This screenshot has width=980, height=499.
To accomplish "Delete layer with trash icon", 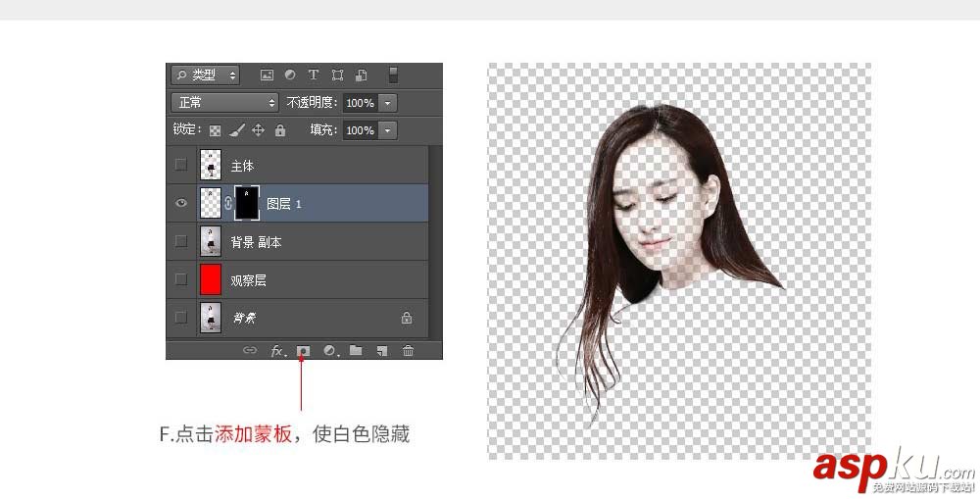I will click(x=408, y=351).
